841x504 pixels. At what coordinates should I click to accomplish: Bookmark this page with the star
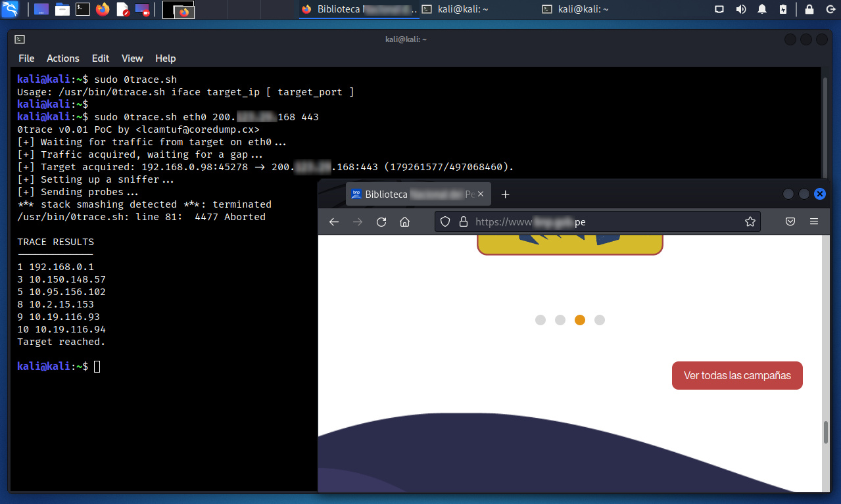750,222
